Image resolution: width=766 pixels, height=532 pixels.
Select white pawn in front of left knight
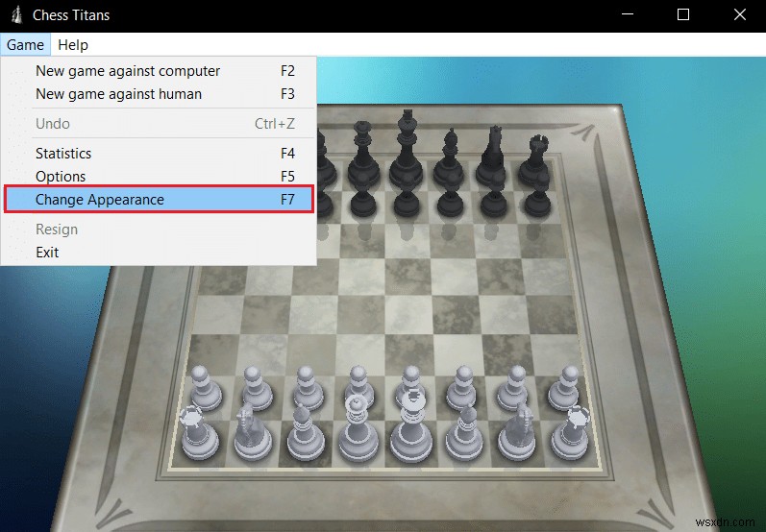pyautogui.click(x=257, y=389)
